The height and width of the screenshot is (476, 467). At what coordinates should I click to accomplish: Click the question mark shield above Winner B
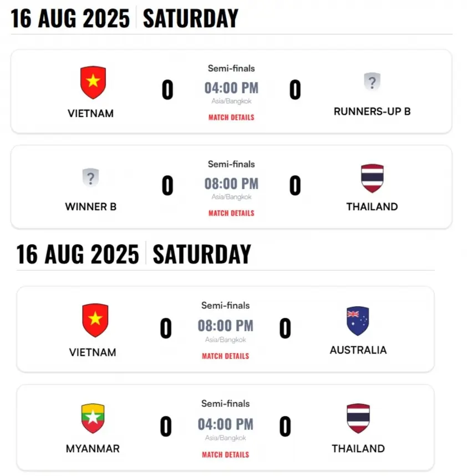coord(91,178)
